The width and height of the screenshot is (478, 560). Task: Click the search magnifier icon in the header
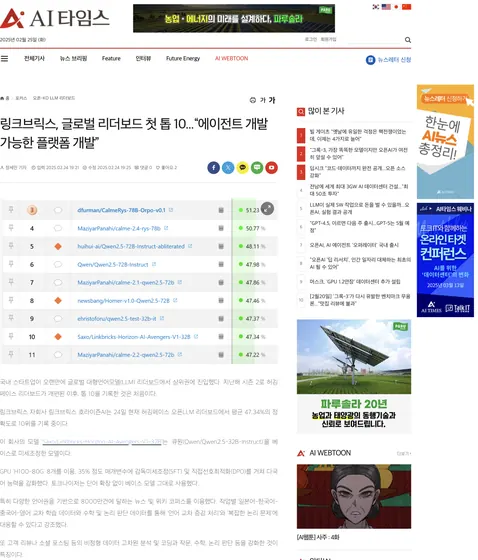408,40
